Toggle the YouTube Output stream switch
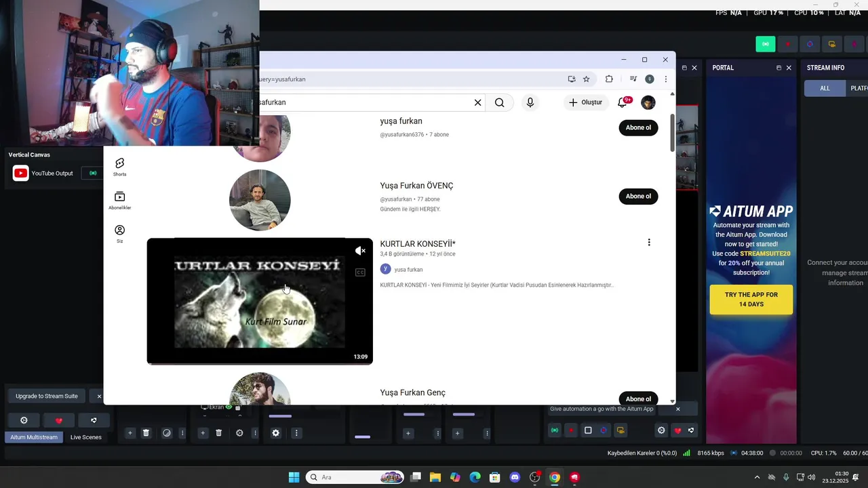The width and height of the screenshot is (868, 488). tap(93, 174)
